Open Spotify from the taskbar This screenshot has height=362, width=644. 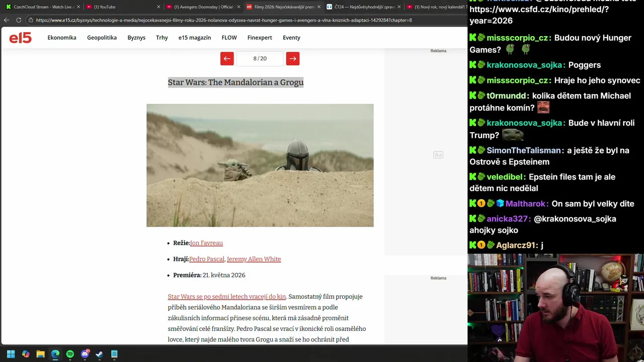pos(70,354)
